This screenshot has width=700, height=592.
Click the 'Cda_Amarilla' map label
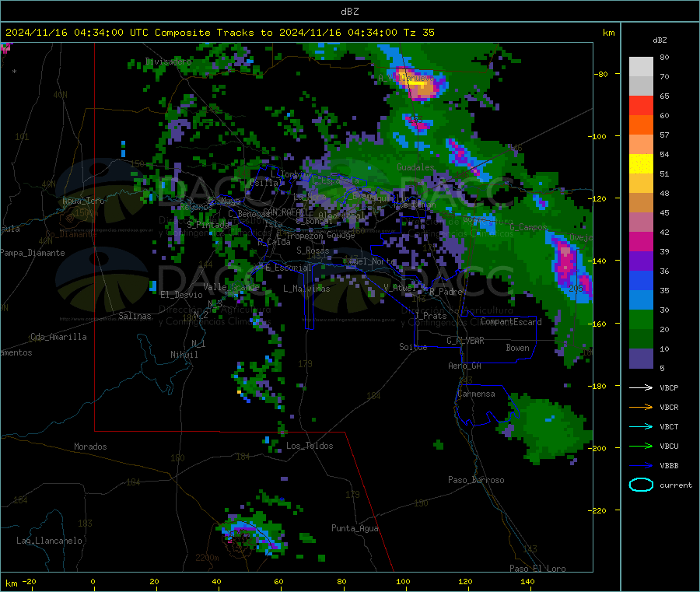coord(58,337)
